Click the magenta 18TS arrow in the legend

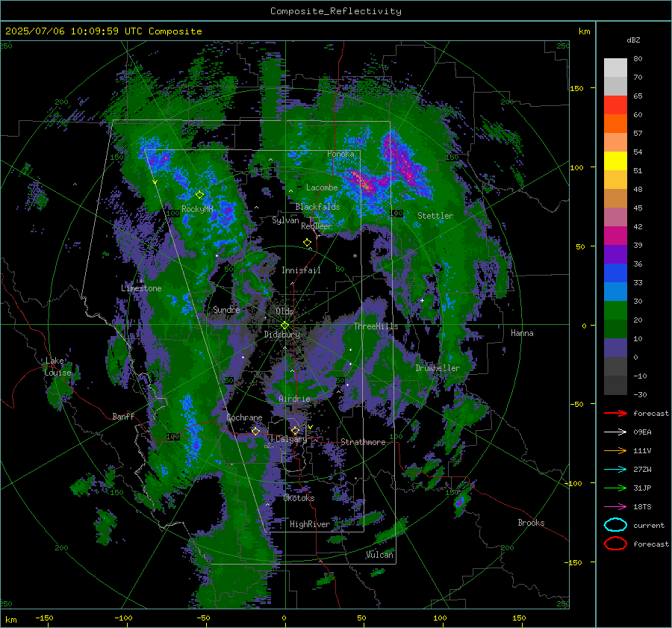point(615,507)
